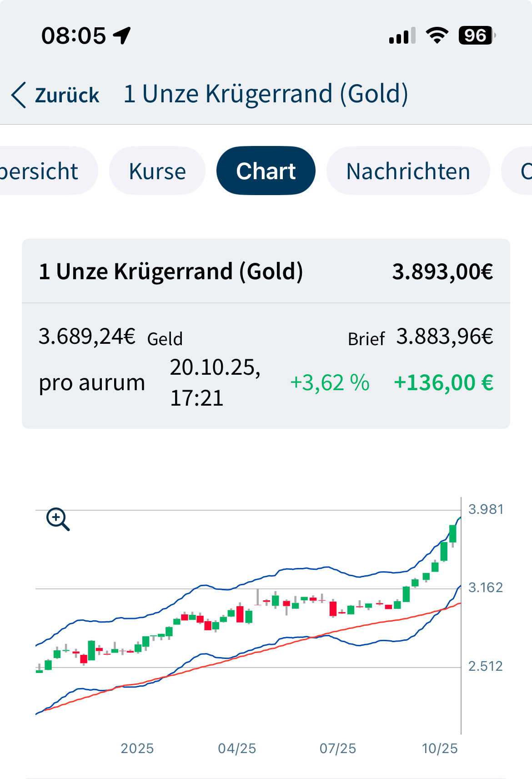Tap the battery level indicator

(x=476, y=35)
